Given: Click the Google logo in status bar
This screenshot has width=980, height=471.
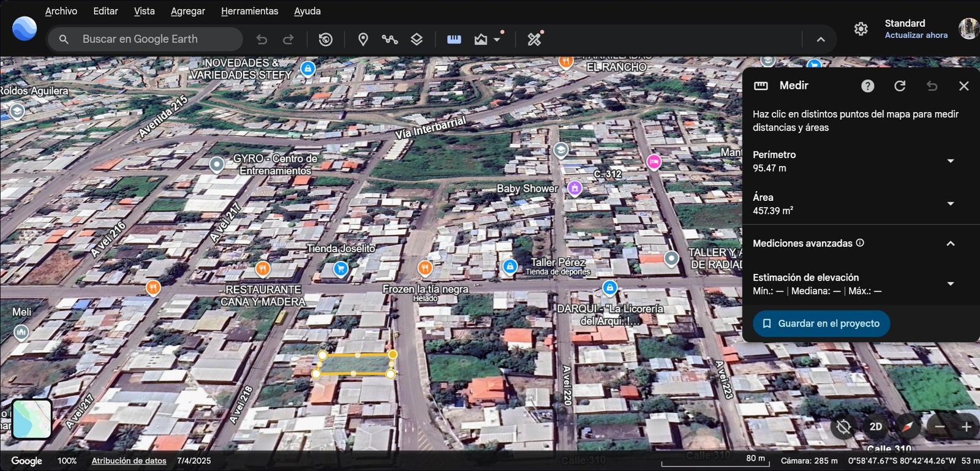Looking at the screenshot, I should [x=27, y=461].
